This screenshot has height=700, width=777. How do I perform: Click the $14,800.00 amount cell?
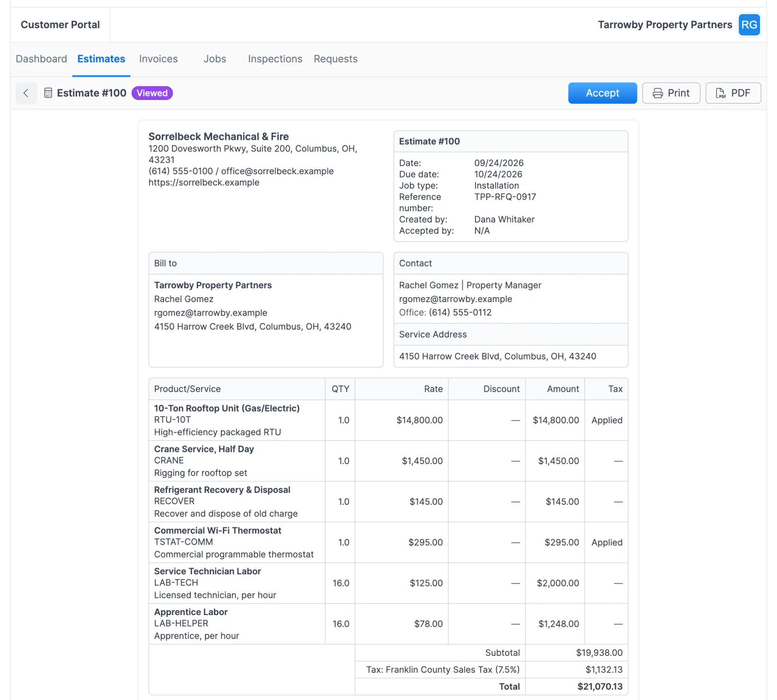pyautogui.click(x=556, y=420)
